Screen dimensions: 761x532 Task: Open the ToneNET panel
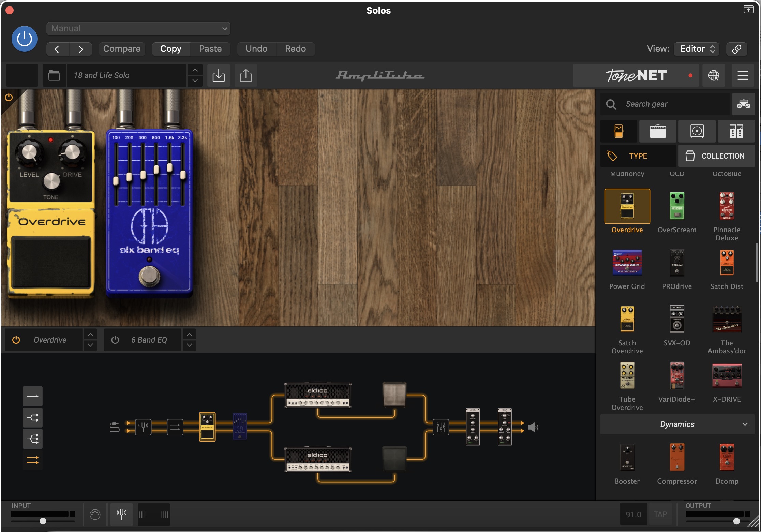pyautogui.click(x=636, y=75)
